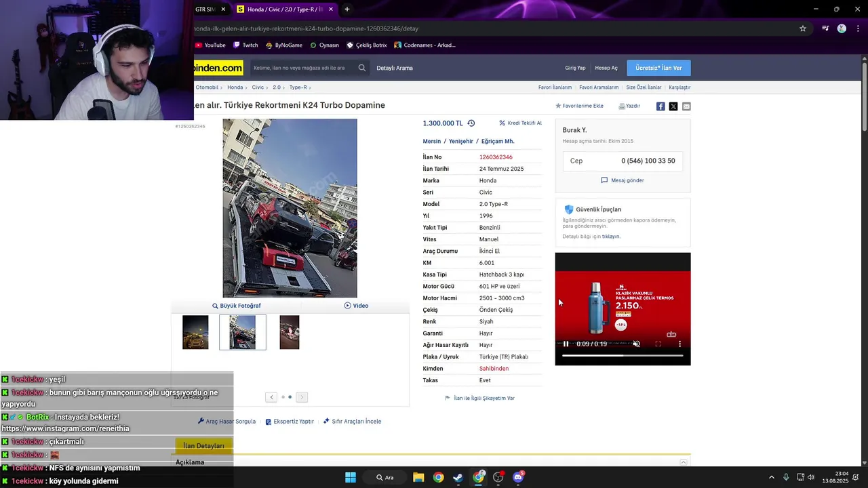
Task: Share listing on Facebook
Action: pyautogui.click(x=660, y=106)
